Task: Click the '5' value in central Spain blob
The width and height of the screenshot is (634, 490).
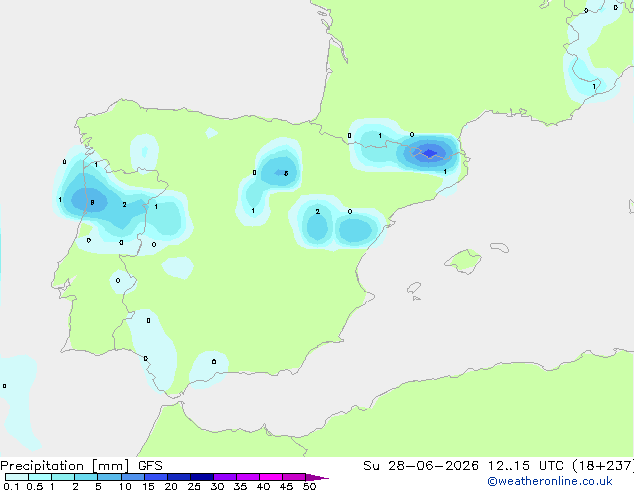Action: point(286,173)
